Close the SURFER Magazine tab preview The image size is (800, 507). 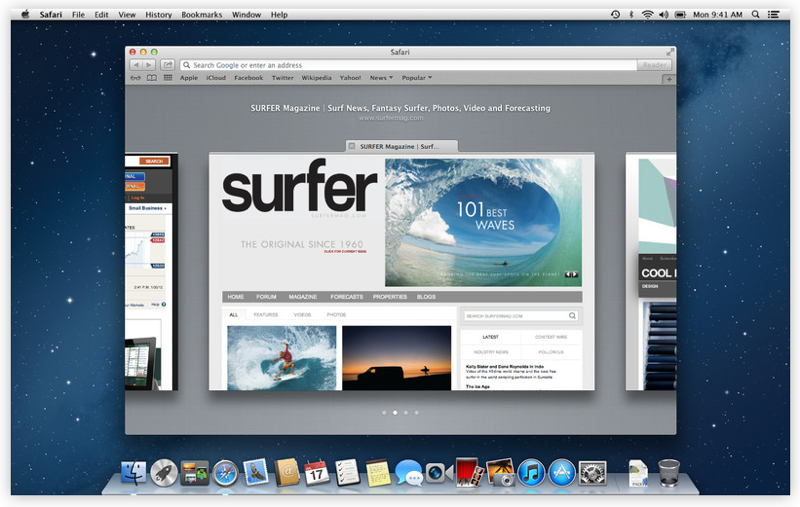click(x=352, y=146)
